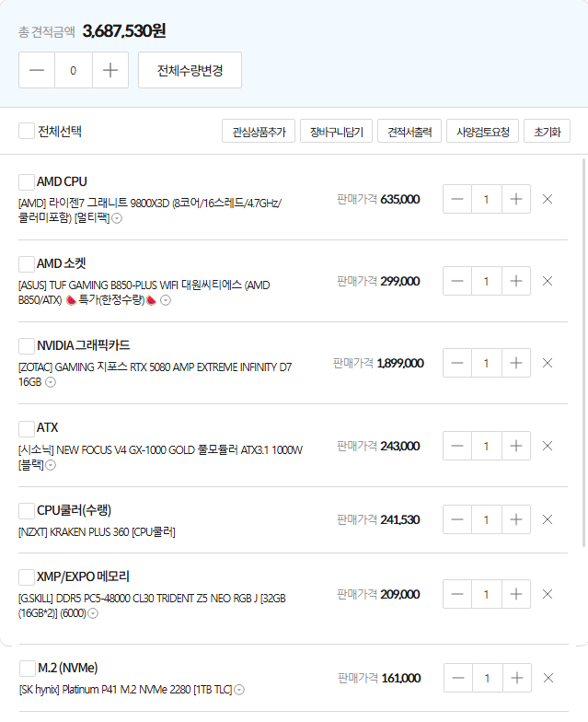Check the 전체선택 checkbox
Screen dimensions: 588x722
point(27,131)
